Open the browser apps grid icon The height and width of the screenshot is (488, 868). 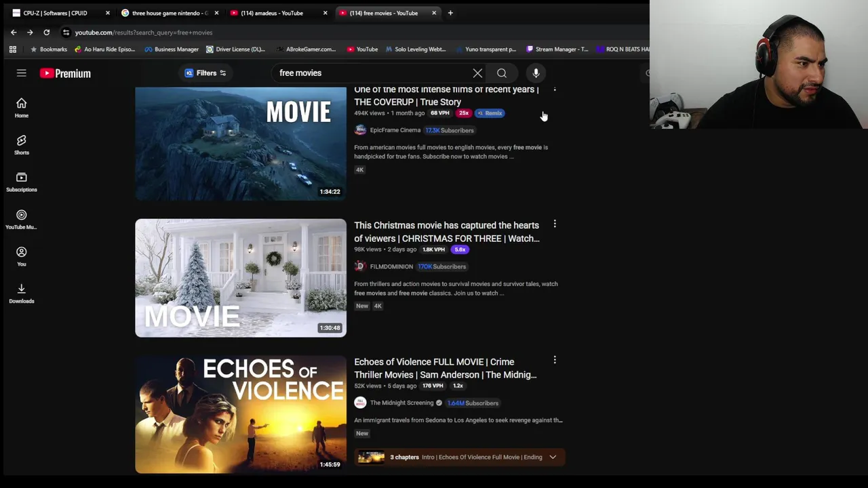(12, 49)
